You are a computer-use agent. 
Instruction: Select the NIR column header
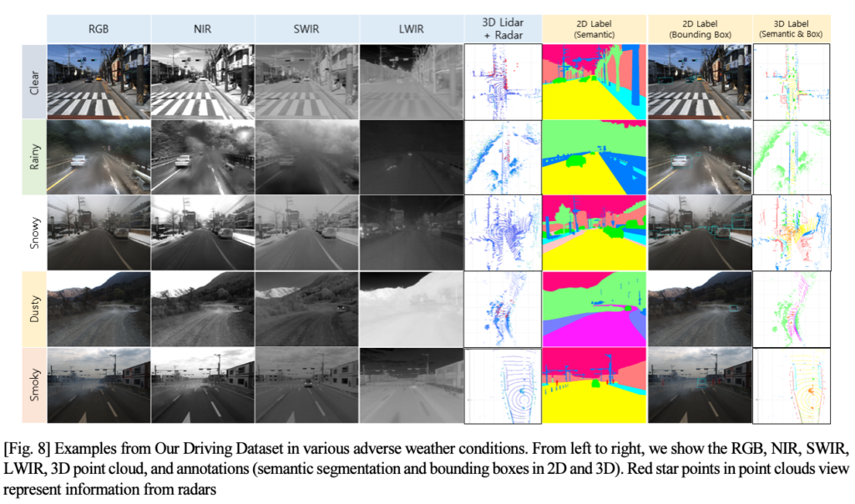203,28
